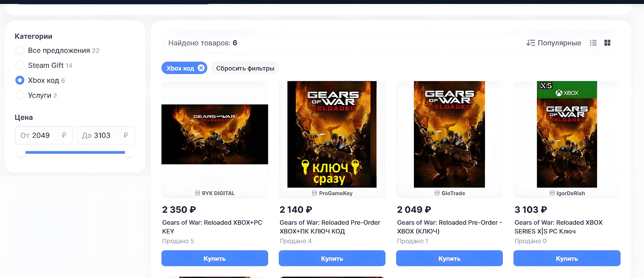Focus the От minimum price field
Viewport: 644px width, 278px height.
pyautogui.click(x=44, y=135)
